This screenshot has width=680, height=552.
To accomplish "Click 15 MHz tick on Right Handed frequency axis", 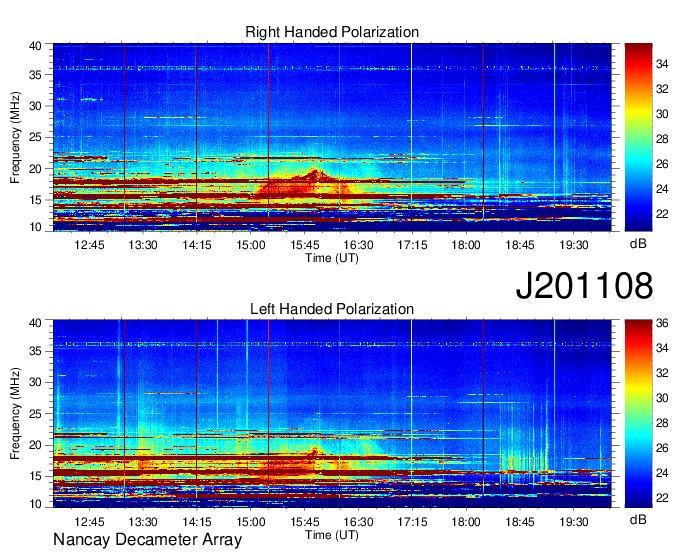I will pos(35,200).
